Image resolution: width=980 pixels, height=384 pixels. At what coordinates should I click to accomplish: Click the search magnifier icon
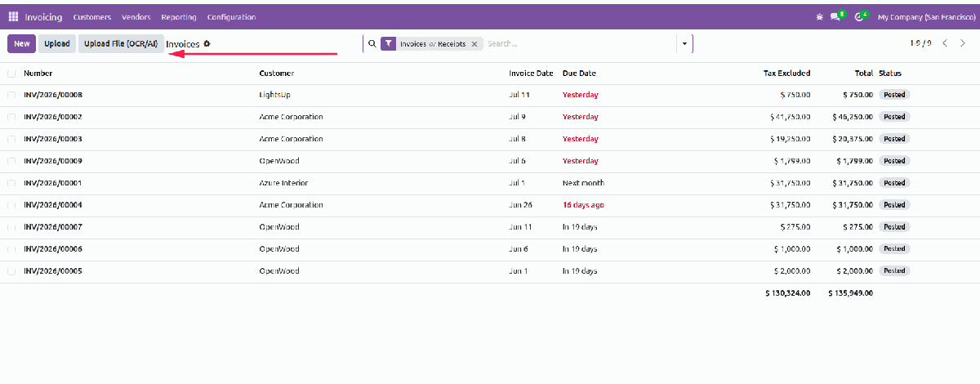click(372, 43)
